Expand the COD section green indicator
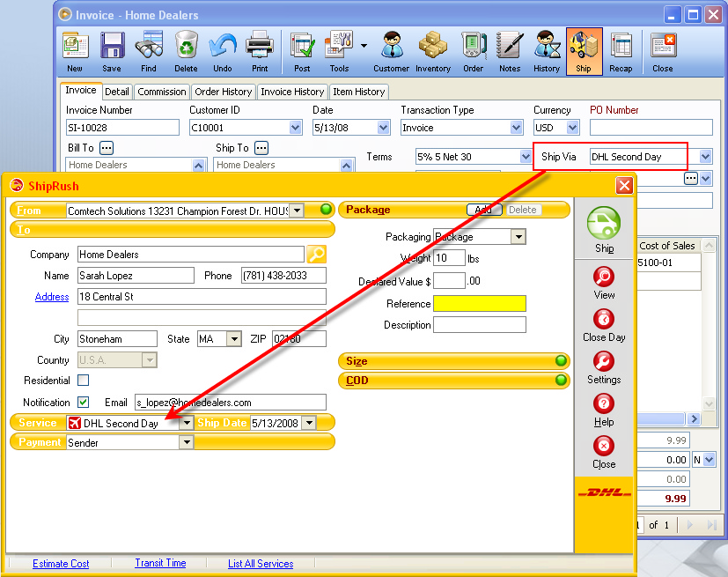Screen dimensions: 728x577 click(561, 380)
